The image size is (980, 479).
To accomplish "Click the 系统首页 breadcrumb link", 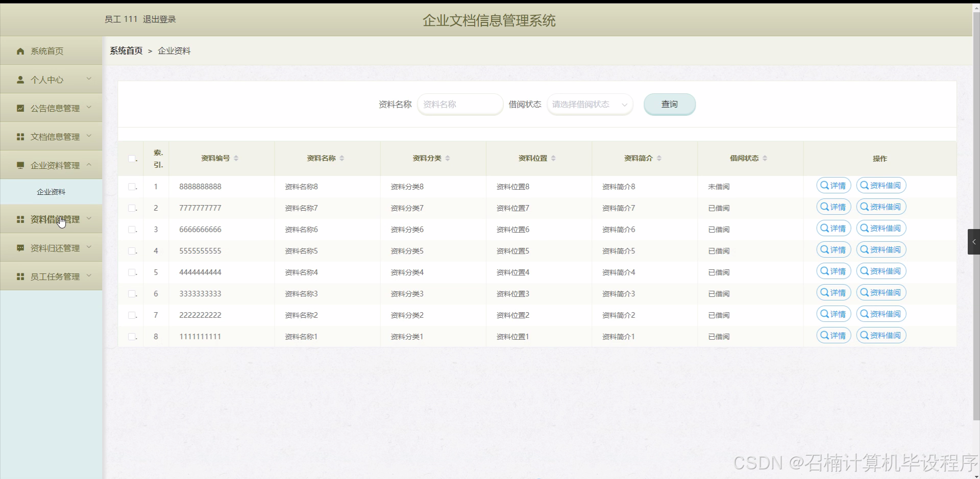I will [x=126, y=51].
